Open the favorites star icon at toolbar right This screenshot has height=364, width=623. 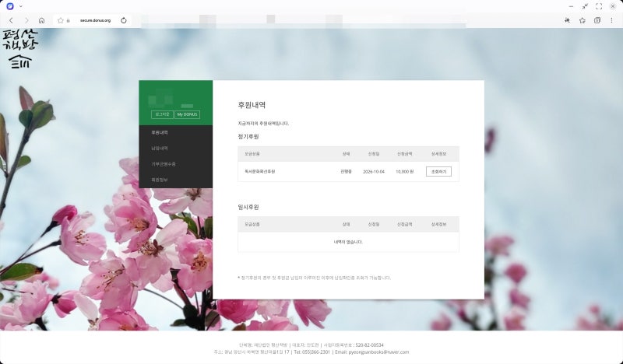(x=582, y=20)
